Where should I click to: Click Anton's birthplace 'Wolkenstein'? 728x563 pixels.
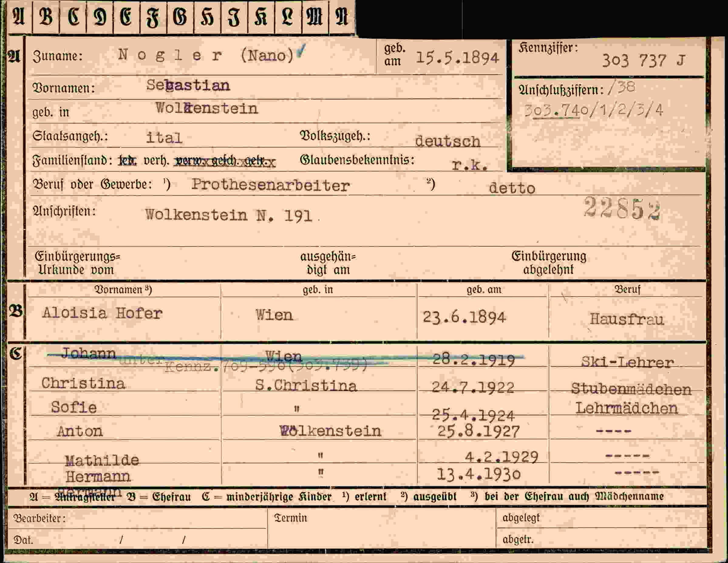tap(330, 431)
